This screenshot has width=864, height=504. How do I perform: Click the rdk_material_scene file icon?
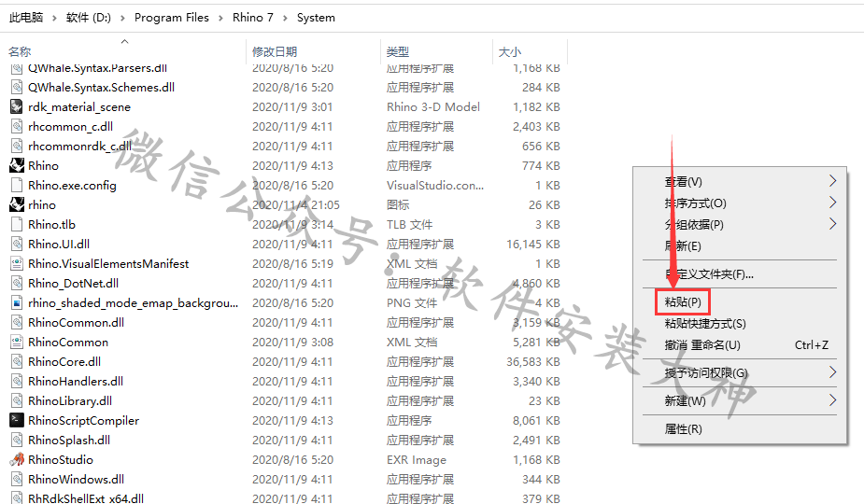17,106
